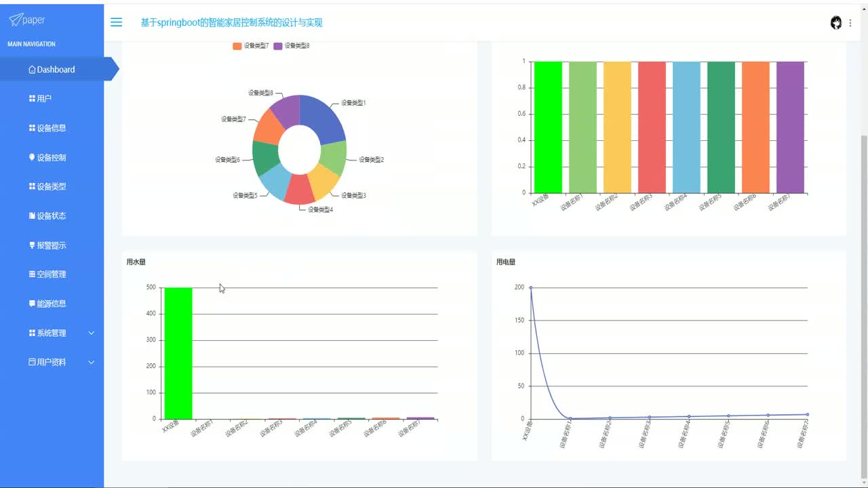Toggle the hamburger sidebar menu icon
This screenshot has height=488, width=868.
(116, 22)
